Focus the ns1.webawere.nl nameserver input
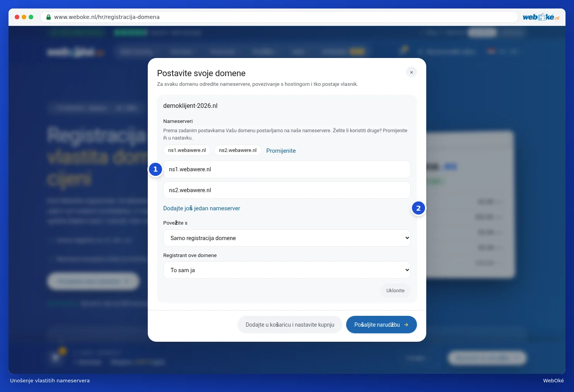574x392 pixels. [287, 169]
